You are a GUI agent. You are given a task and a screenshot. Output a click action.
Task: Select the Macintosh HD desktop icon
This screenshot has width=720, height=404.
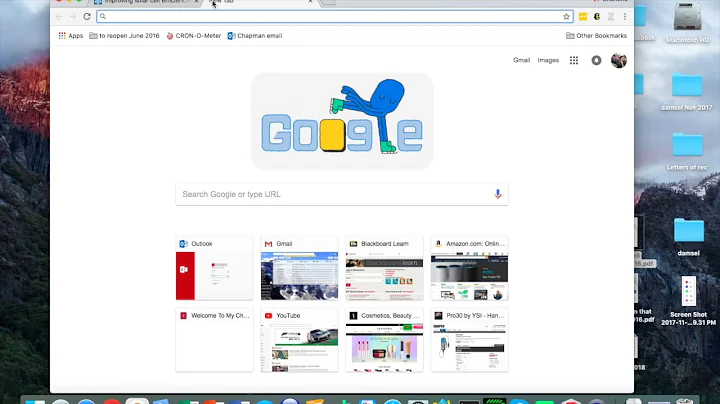coord(687,23)
